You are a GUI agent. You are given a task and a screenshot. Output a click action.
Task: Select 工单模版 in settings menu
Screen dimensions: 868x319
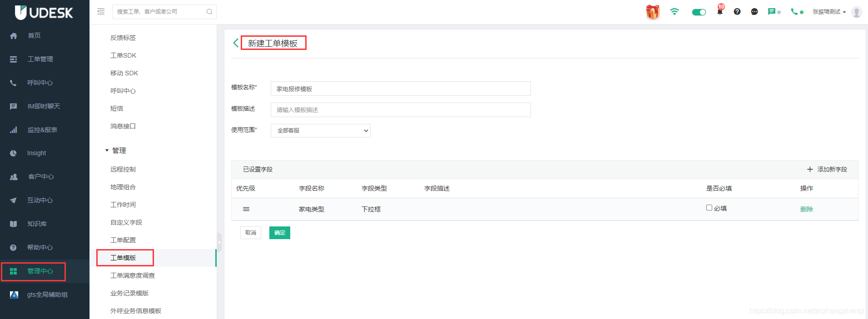123,258
